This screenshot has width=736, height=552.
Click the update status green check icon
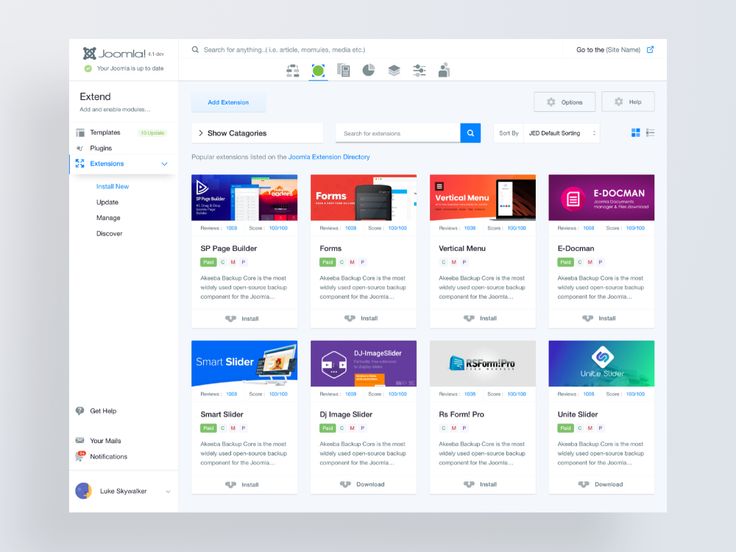(88, 69)
